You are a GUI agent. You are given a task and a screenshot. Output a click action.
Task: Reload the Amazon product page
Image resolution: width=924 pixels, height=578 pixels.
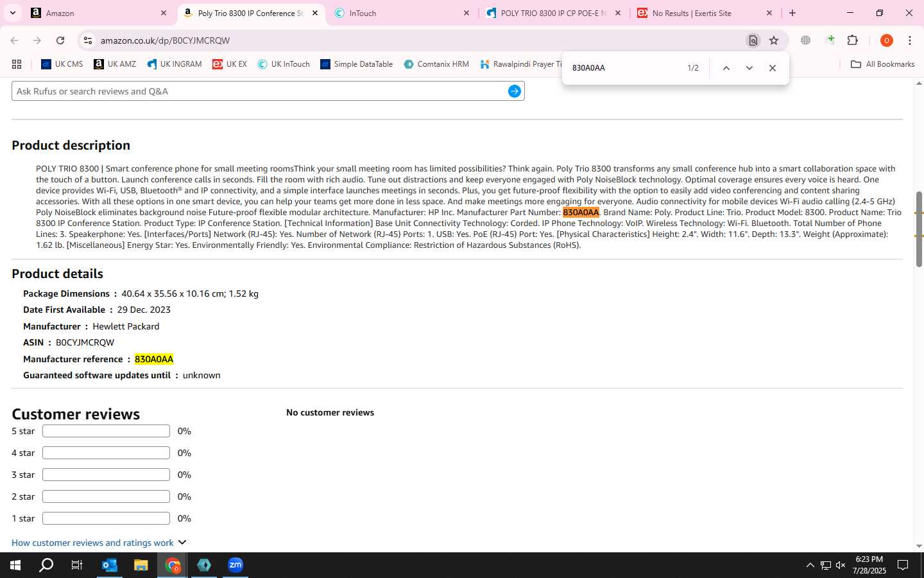60,40
